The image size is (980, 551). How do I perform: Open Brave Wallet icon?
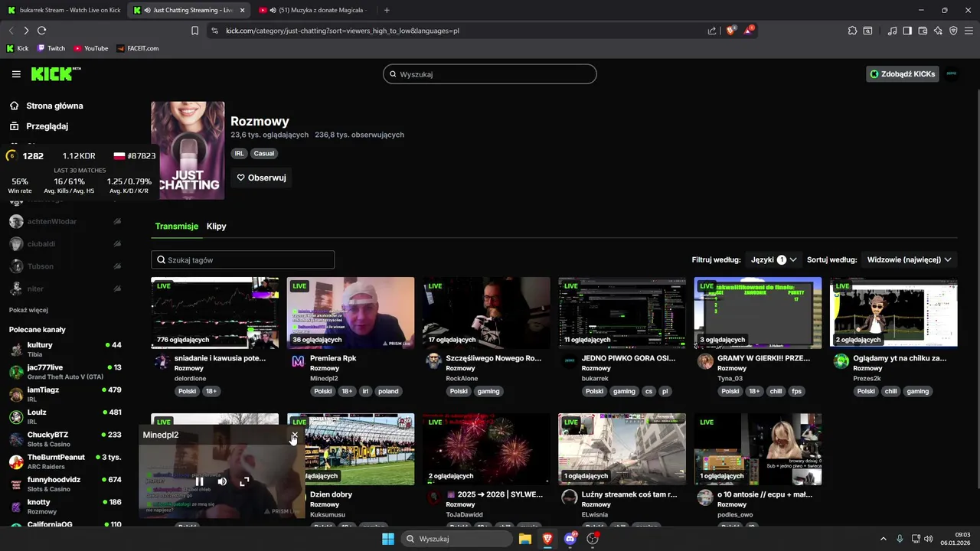[923, 31]
